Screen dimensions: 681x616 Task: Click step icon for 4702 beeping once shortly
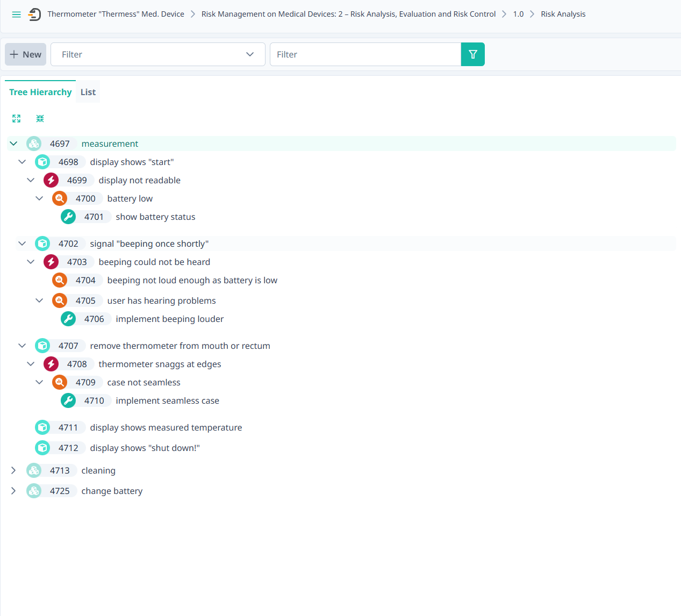click(x=42, y=243)
